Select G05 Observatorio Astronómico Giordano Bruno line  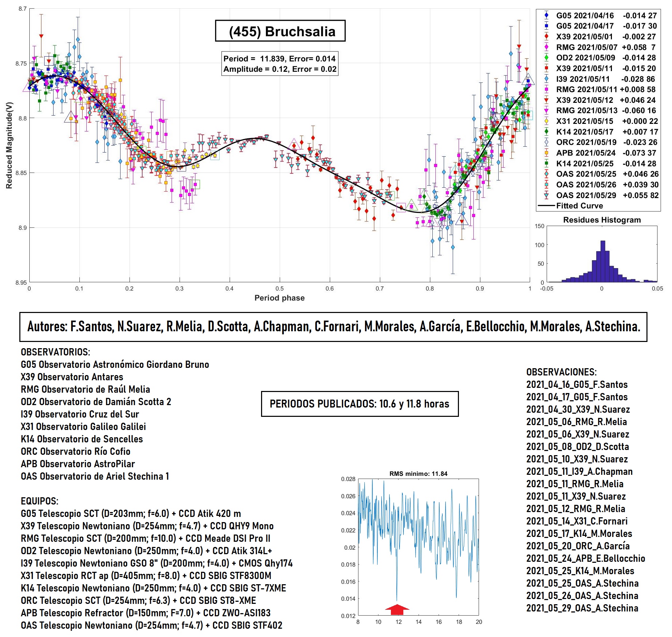pyautogui.click(x=115, y=364)
